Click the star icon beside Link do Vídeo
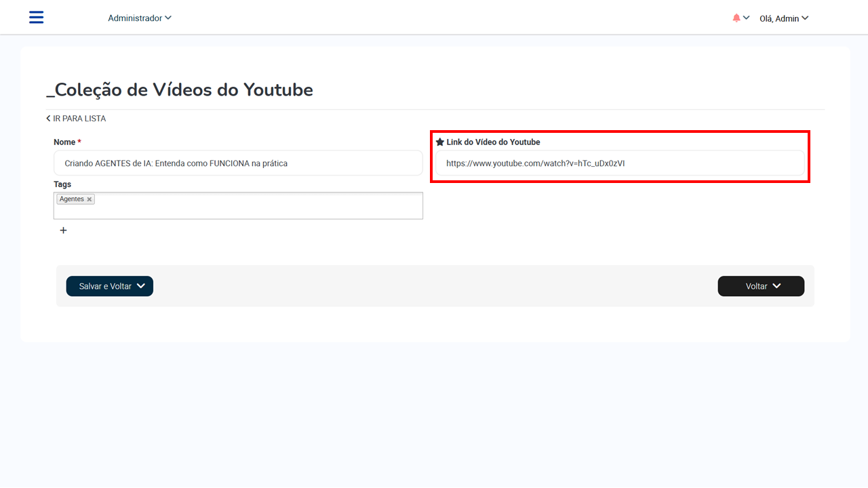This screenshot has width=868, height=488. (439, 142)
